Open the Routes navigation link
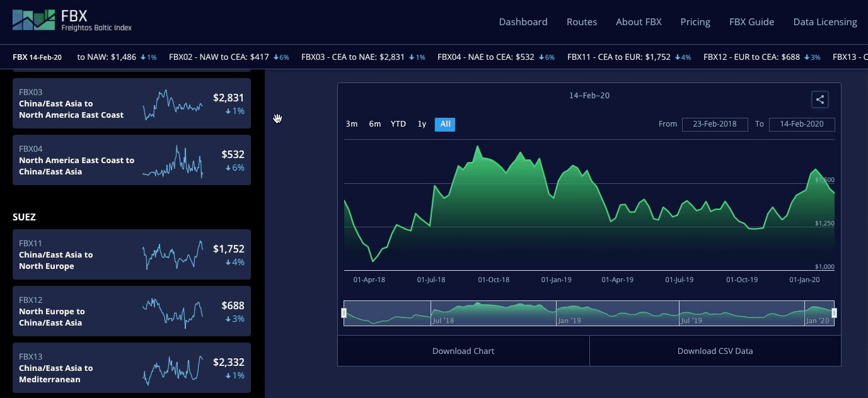Screen dimensions: 868x398 tap(582, 22)
